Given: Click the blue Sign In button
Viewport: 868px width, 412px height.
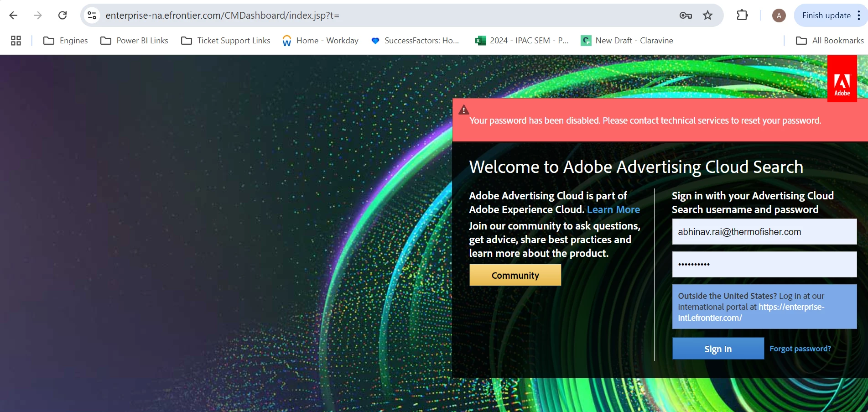Looking at the screenshot, I should [718, 349].
